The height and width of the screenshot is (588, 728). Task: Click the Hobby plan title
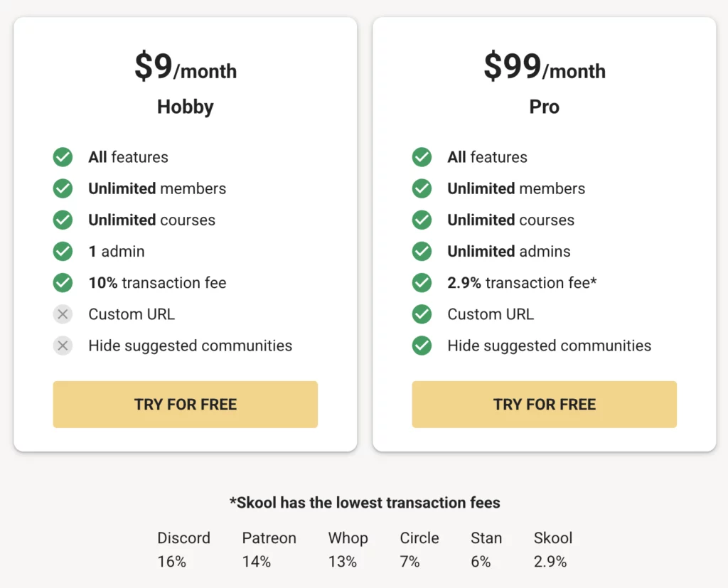185,107
